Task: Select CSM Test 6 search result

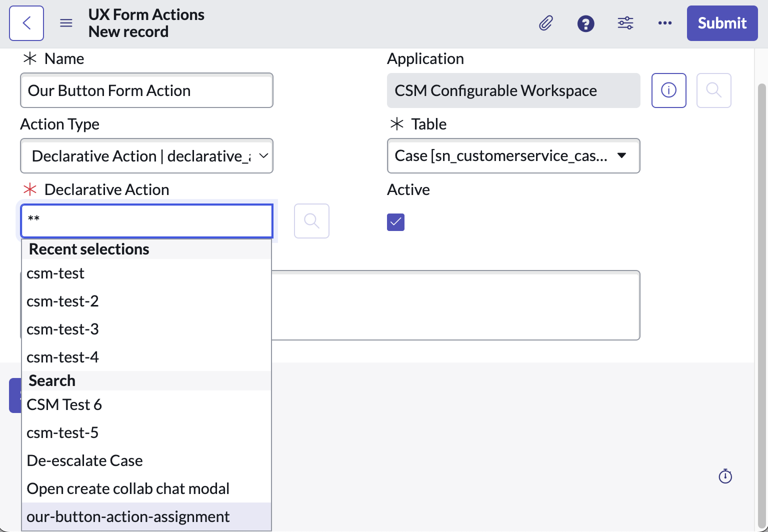Action: (x=64, y=404)
